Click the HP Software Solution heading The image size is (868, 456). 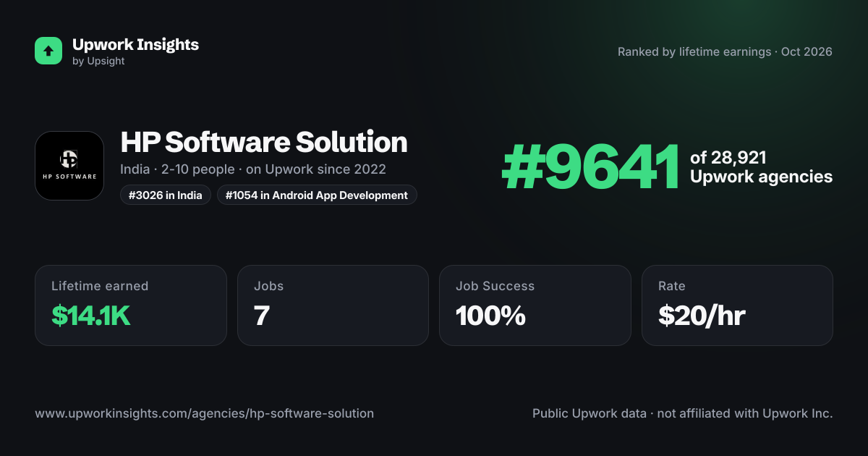[264, 143]
